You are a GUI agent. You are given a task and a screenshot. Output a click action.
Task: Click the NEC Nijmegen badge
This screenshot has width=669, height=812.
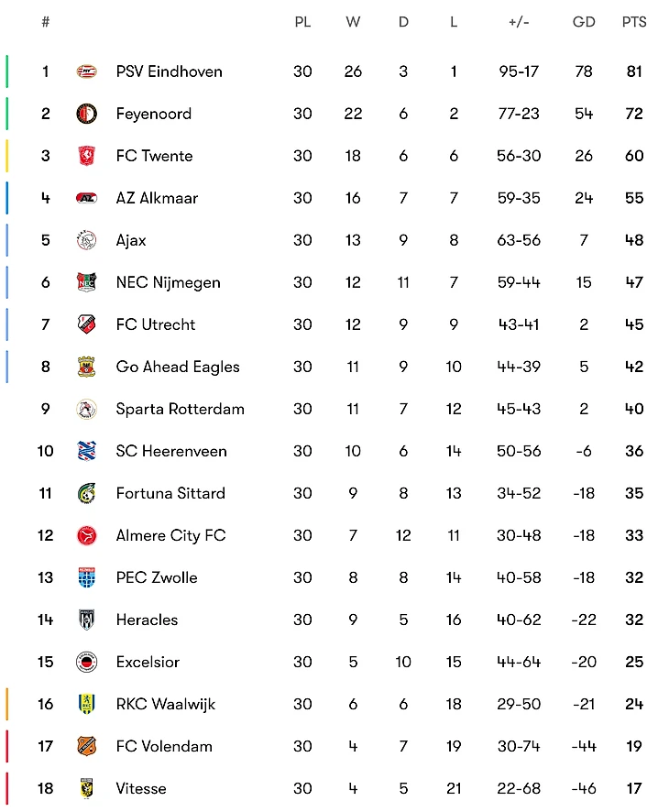tap(86, 282)
